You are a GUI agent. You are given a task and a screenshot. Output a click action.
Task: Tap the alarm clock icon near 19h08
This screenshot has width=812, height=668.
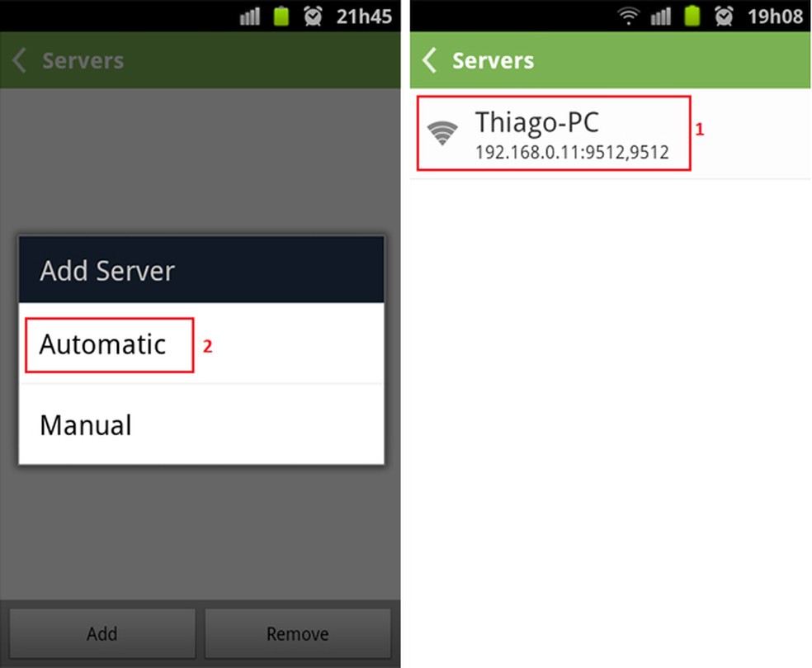click(x=724, y=16)
